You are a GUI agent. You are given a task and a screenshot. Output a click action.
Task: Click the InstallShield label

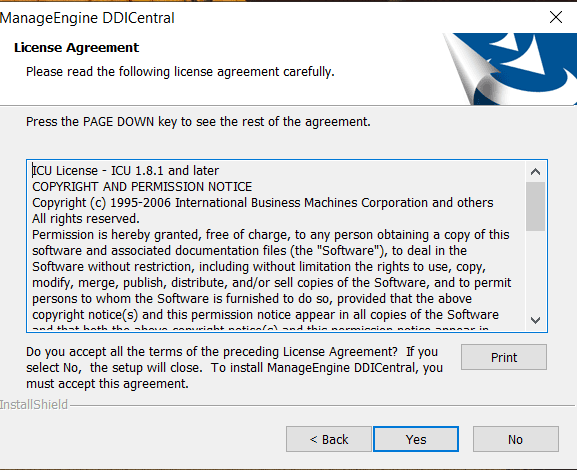click(x=34, y=404)
